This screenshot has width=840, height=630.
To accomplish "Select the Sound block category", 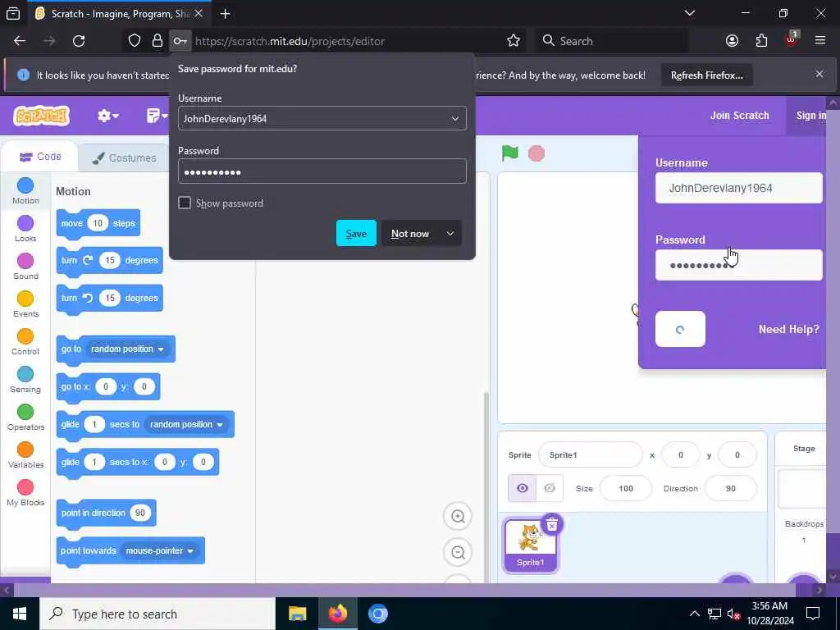I will 25,267.
